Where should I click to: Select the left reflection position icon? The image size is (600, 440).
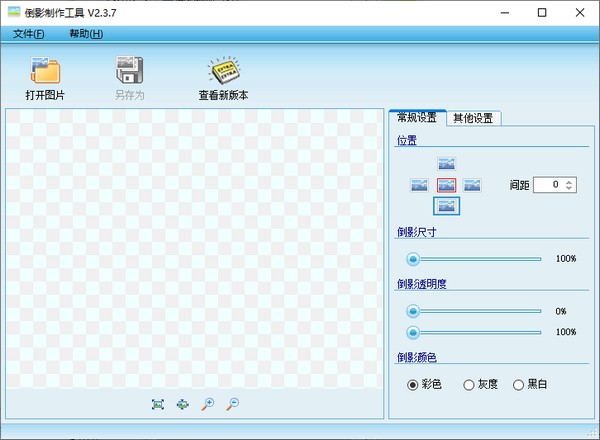coord(420,184)
